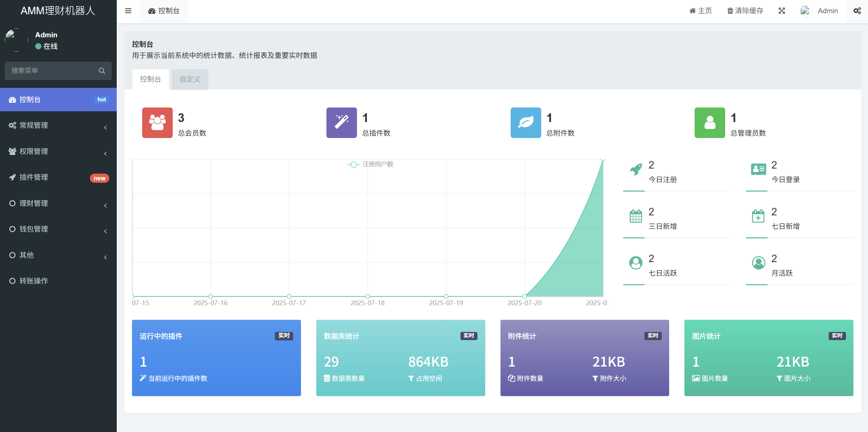Switch to the 自定义 tab
The height and width of the screenshot is (432, 868).
coord(190,79)
